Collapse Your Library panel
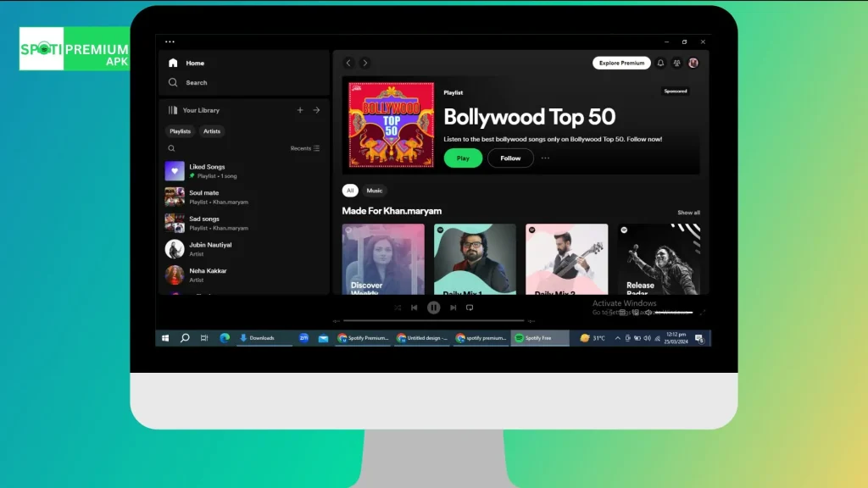 click(194, 110)
